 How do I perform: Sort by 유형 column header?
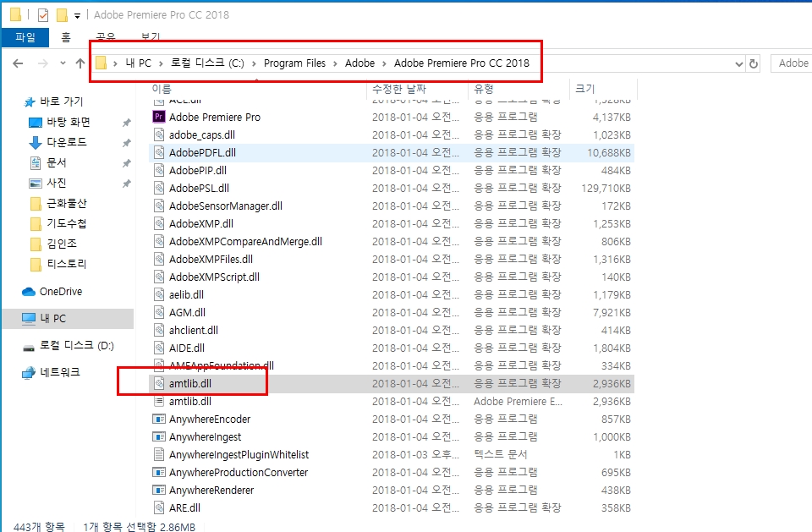[484, 89]
